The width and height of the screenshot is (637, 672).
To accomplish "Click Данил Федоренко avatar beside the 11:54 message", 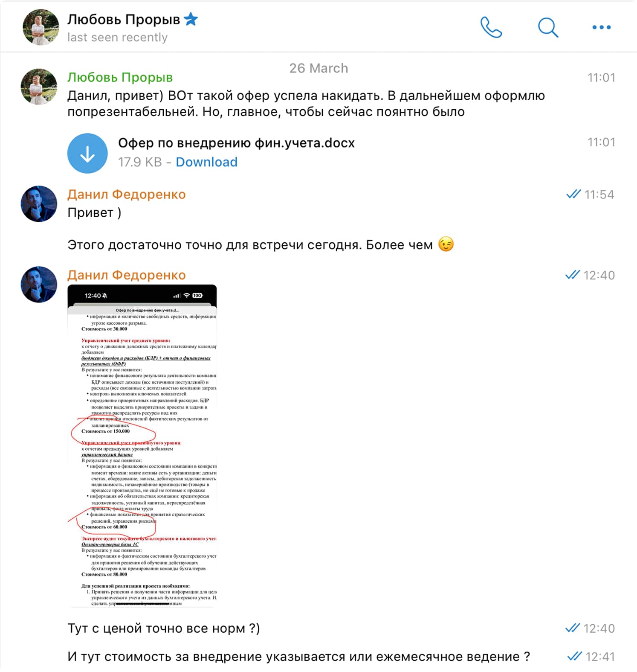I will (39, 204).
